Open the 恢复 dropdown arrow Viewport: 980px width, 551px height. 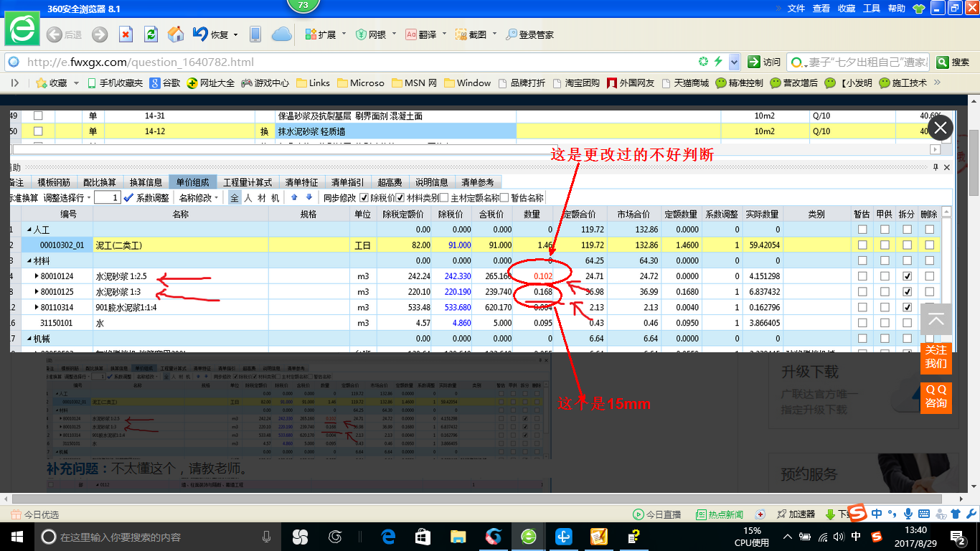point(235,34)
